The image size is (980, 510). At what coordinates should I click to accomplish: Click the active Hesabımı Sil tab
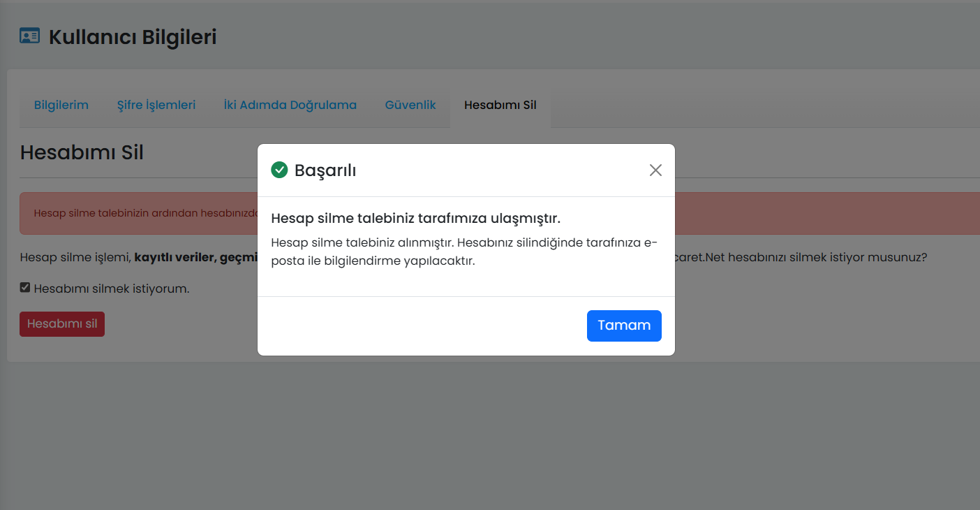pyautogui.click(x=500, y=105)
